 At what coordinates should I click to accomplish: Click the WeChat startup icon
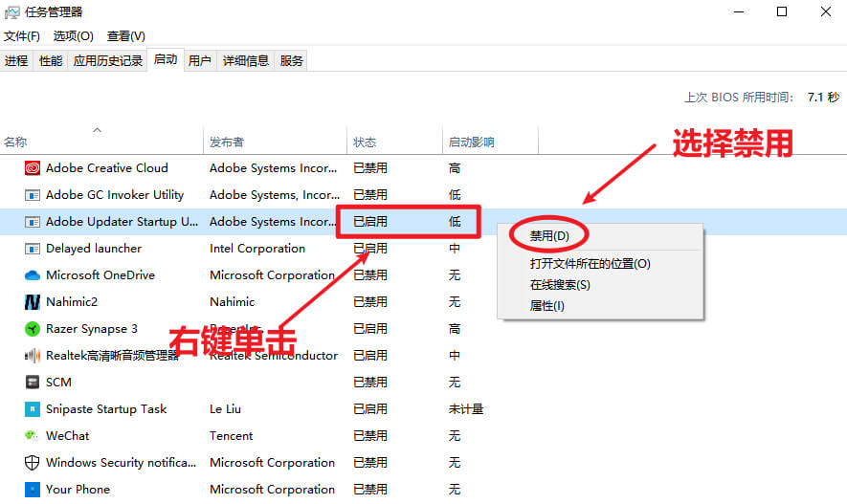pyautogui.click(x=32, y=436)
